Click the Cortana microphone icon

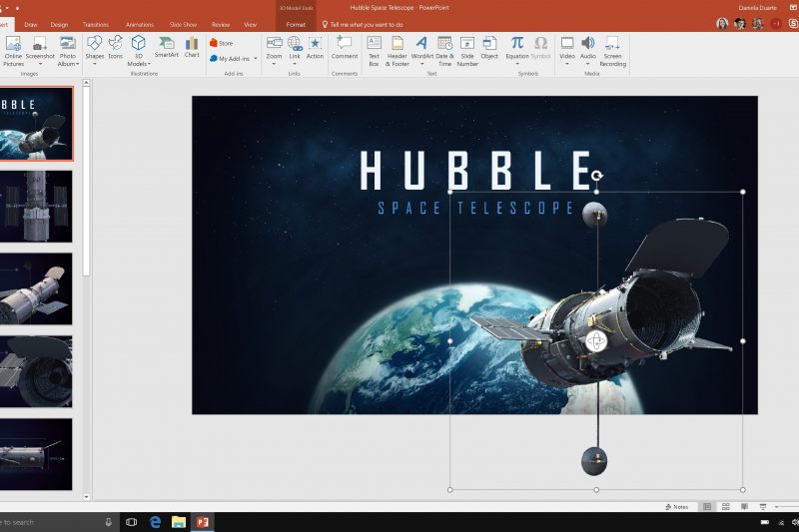point(109,522)
